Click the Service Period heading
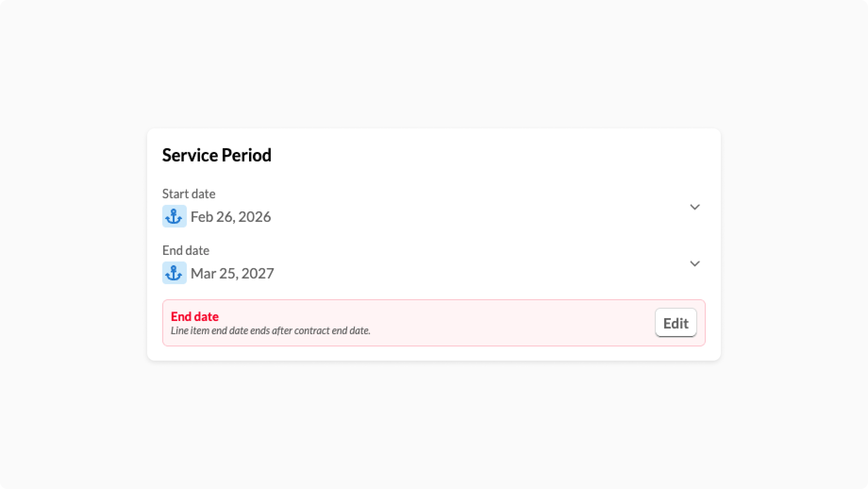The height and width of the screenshot is (489, 868). coord(217,155)
